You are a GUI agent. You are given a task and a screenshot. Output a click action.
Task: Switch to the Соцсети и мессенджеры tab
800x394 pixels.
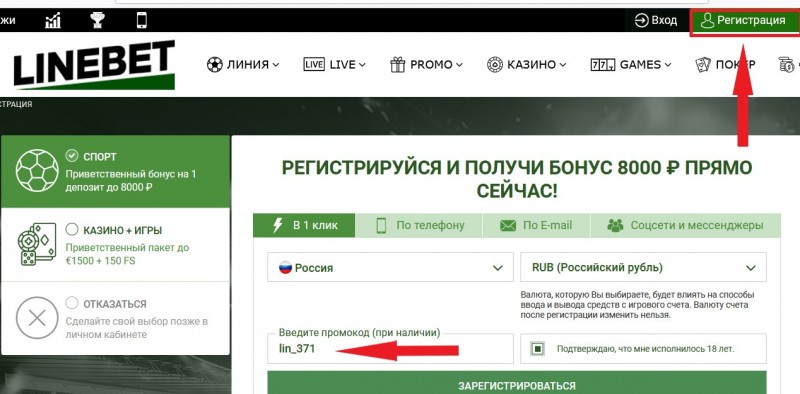[x=685, y=225]
